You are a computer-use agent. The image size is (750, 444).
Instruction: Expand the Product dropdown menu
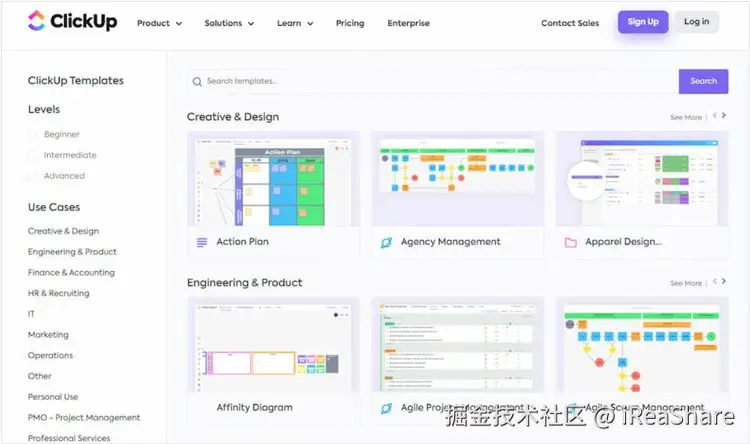(159, 23)
